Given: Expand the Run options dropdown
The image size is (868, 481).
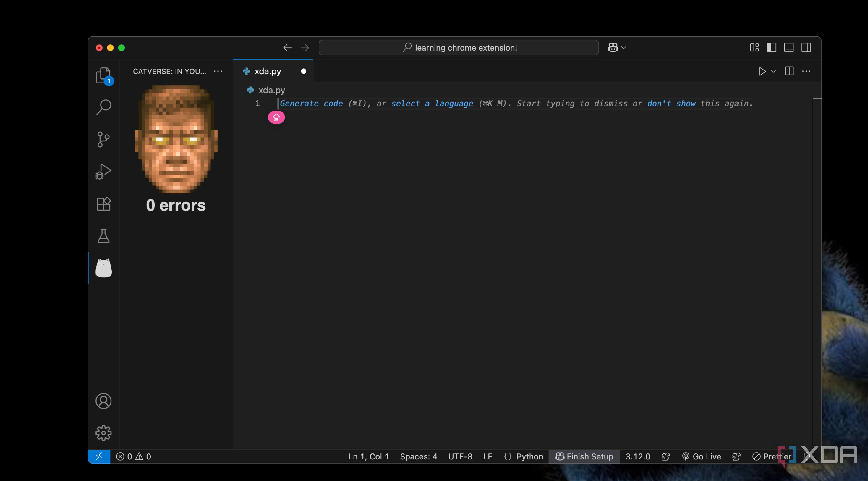Looking at the screenshot, I should [774, 71].
